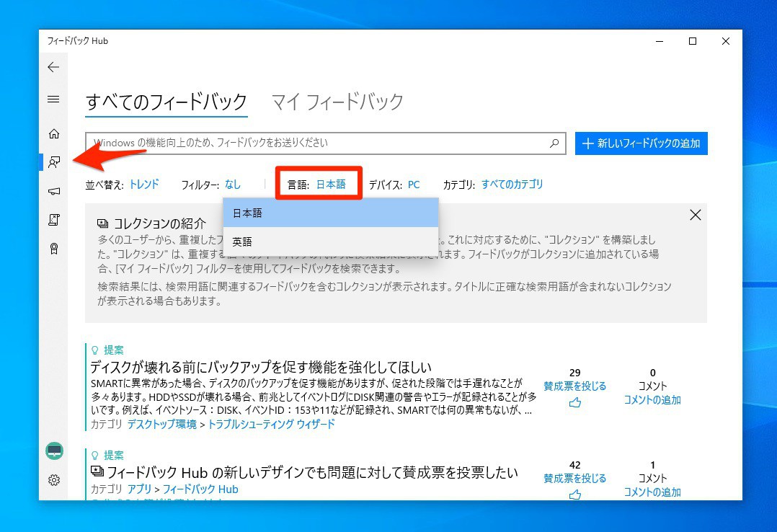
Task: Open Quests icon in sidebar
Action: (53, 220)
